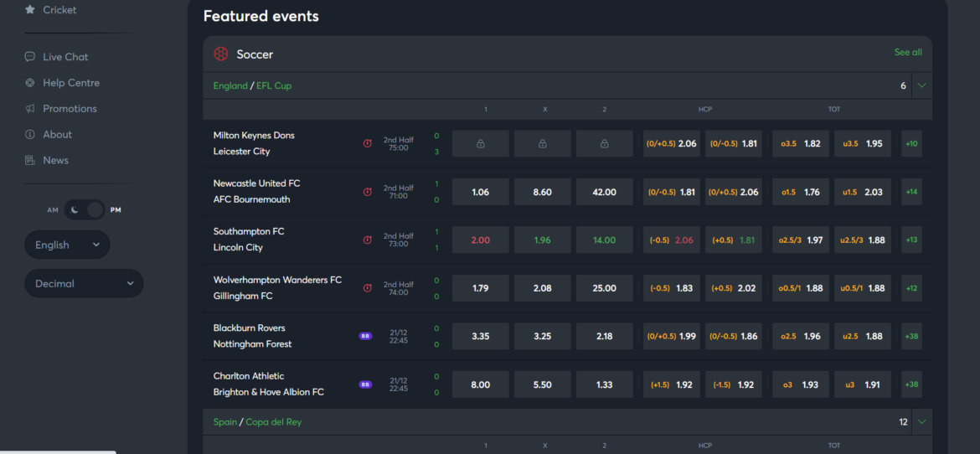Click live timer icon for Wolverhampton Wanderers FC
The image size is (980, 454).
click(368, 287)
